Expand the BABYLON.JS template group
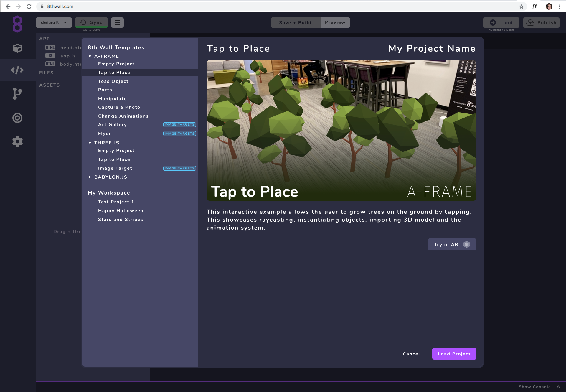The width and height of the screenshot is (566, 392). 90,177
